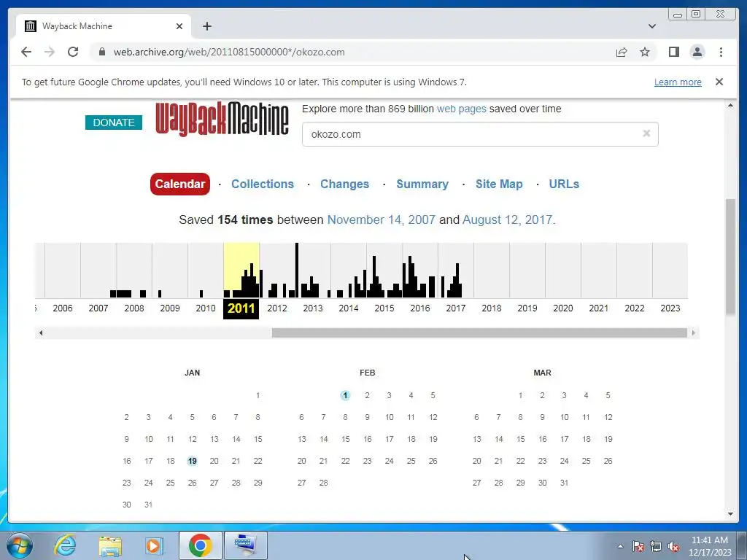
Task: Open the Chrome profile menu
Action: click(x=697, y=52)
